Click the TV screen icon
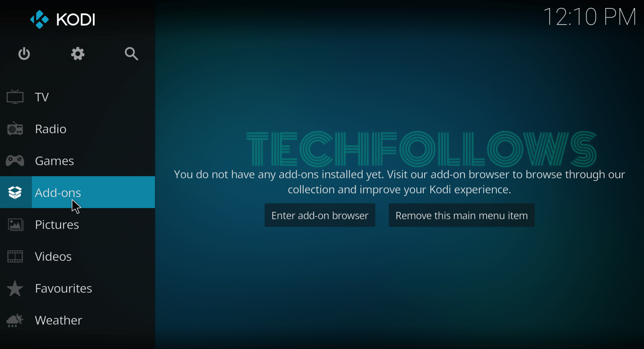Viewport: 644px width, 349px height. pyautogui.click(x=15, y=97)
